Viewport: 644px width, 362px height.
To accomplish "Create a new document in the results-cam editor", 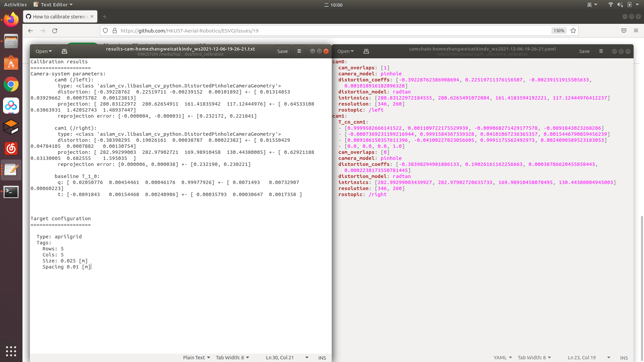I will [64, 51].
